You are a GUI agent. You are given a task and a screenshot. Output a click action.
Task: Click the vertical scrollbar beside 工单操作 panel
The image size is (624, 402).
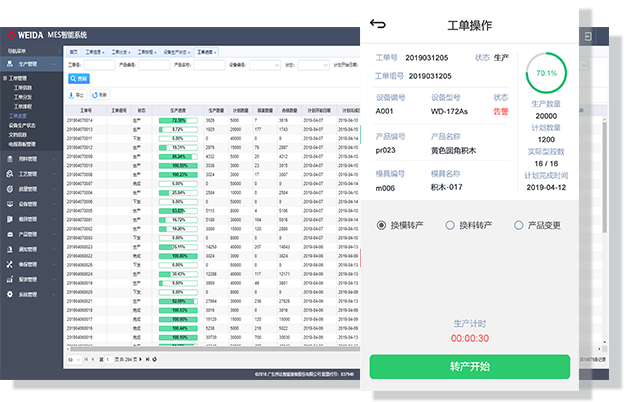604,177
